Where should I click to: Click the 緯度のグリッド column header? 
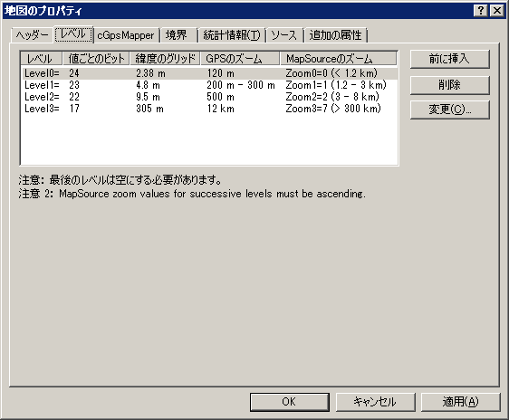click(165, 59)
